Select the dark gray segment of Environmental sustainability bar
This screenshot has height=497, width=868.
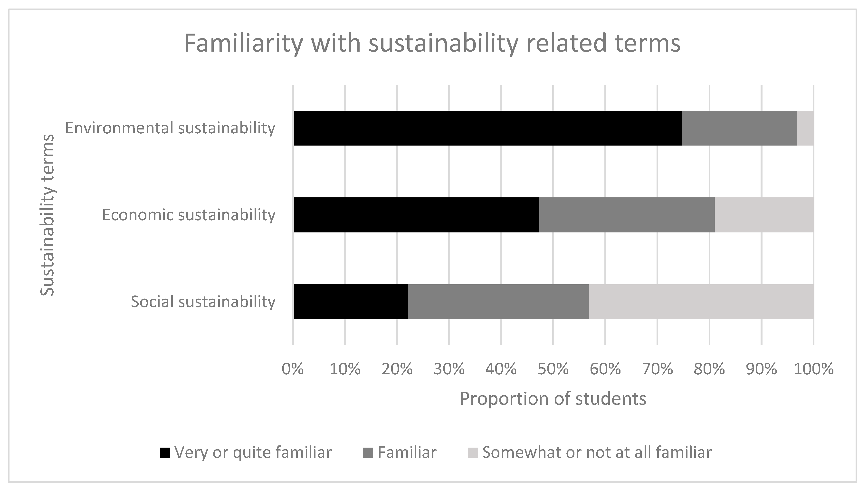point(739,128)
